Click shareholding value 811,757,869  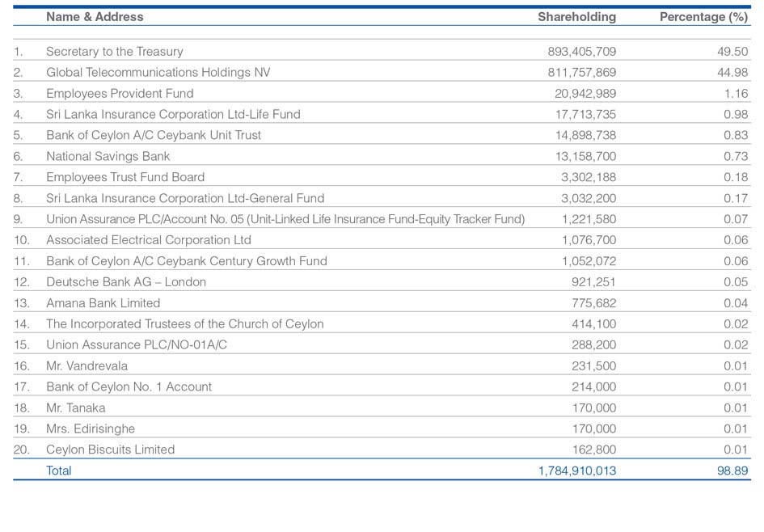click(x=582, y=73)
